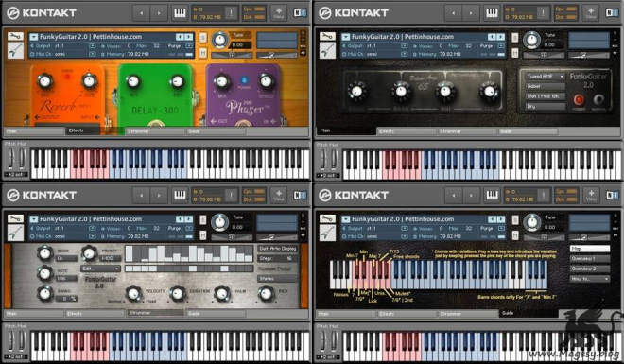
Task: Open Output channel dropdown in amp window
Action: pyautogui.click(x=405, y=46)
